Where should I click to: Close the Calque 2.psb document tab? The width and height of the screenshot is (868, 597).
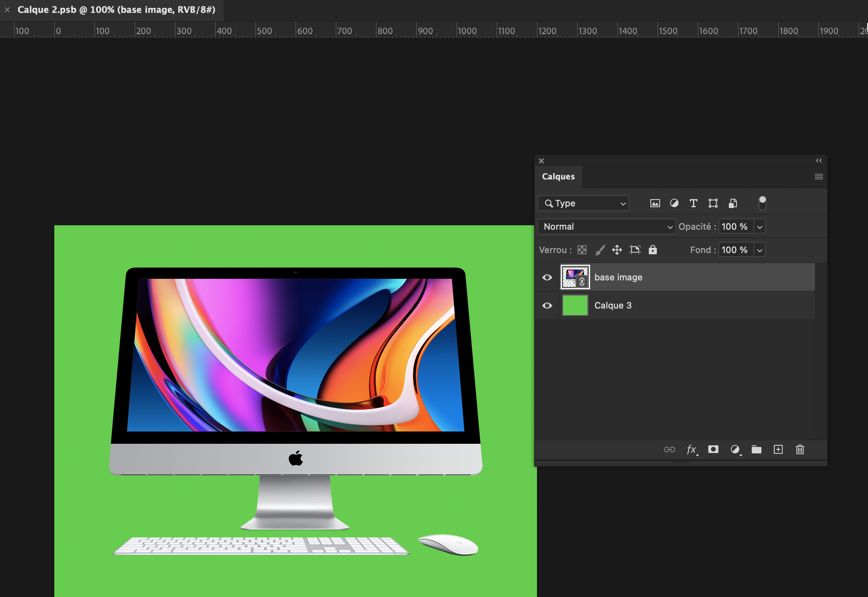pos(7,9)
